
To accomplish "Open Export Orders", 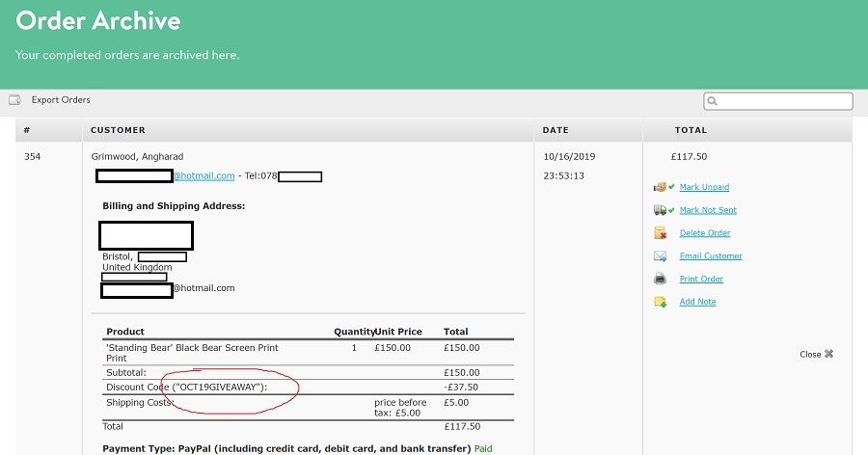I will click(x=61, y=100).
